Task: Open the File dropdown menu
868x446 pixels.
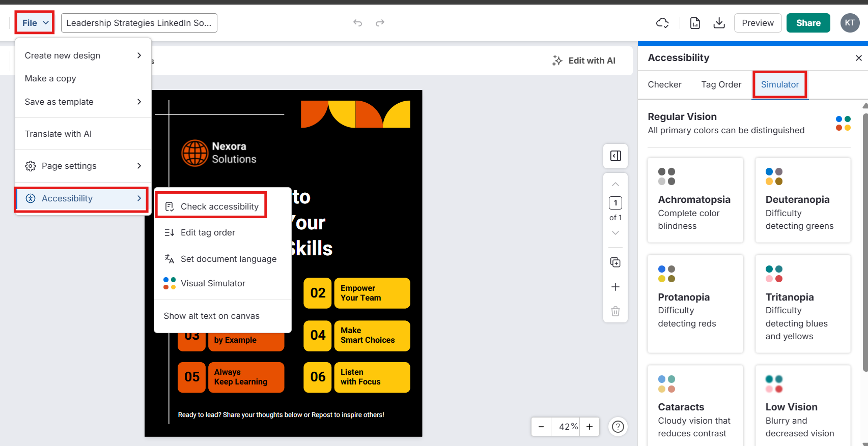Action: point(35,23)
